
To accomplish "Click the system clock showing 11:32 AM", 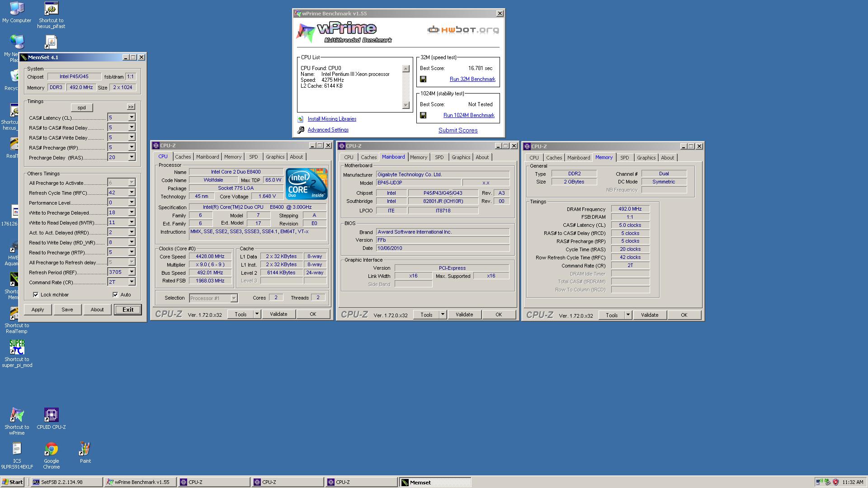I will click(x=853, y=482).
